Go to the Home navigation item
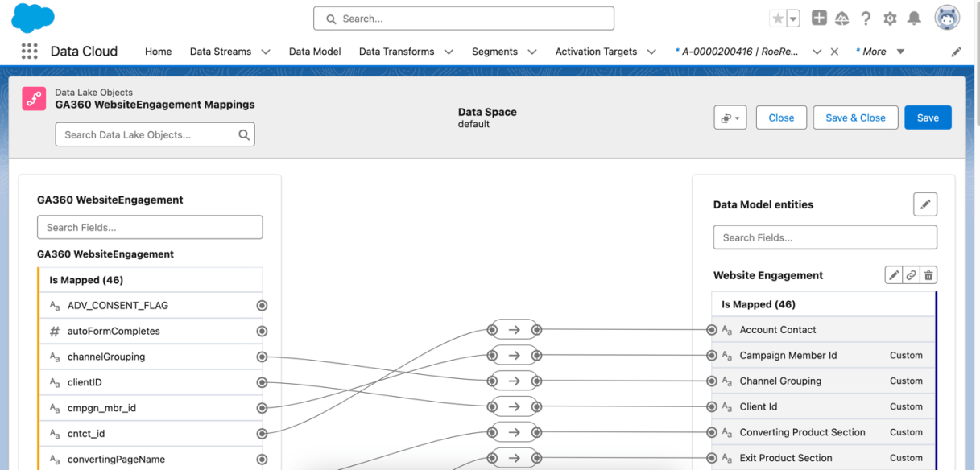The height and width of the screenshot is (470, 980). [x=158, y=51]
